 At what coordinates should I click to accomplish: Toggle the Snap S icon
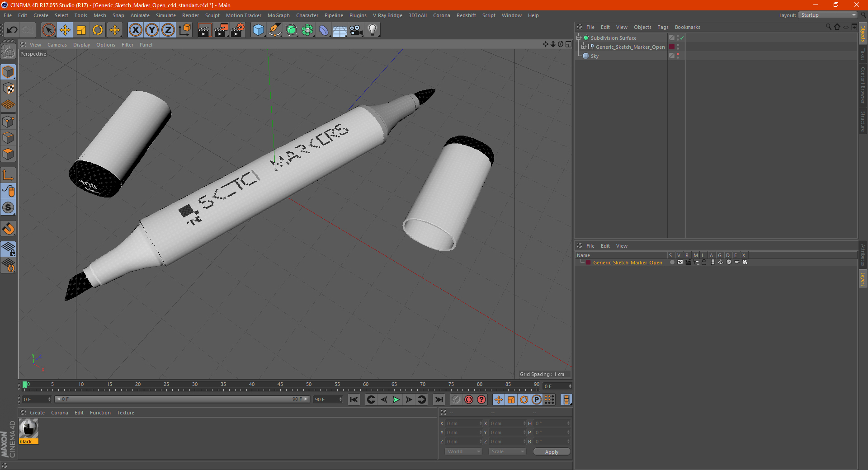[8, 208]
